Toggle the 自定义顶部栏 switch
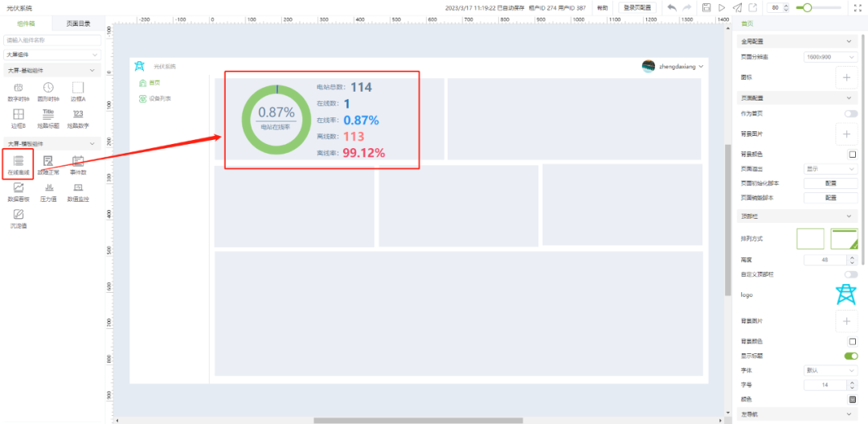The image size is (868, 424). tap(851, 274)
